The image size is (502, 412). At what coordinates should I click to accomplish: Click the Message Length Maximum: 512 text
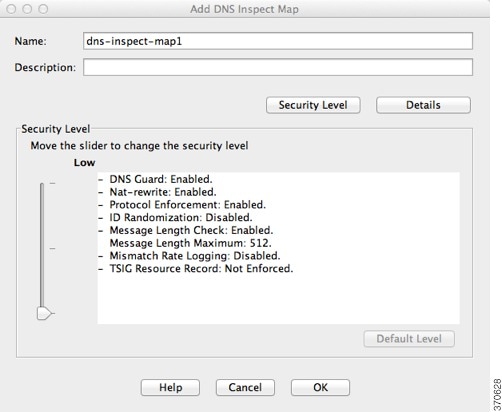191,243
